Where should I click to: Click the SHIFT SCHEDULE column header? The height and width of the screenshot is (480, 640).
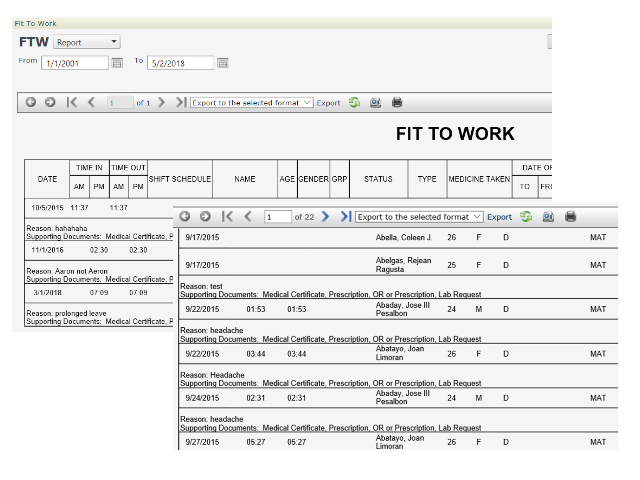point(180,179)
